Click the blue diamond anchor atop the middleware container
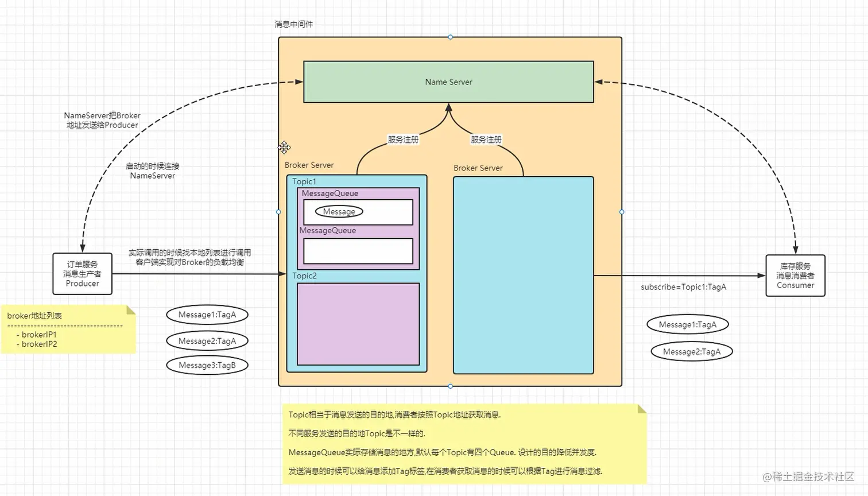The height and width of the screenshot is (496, 868). [449, 37]
